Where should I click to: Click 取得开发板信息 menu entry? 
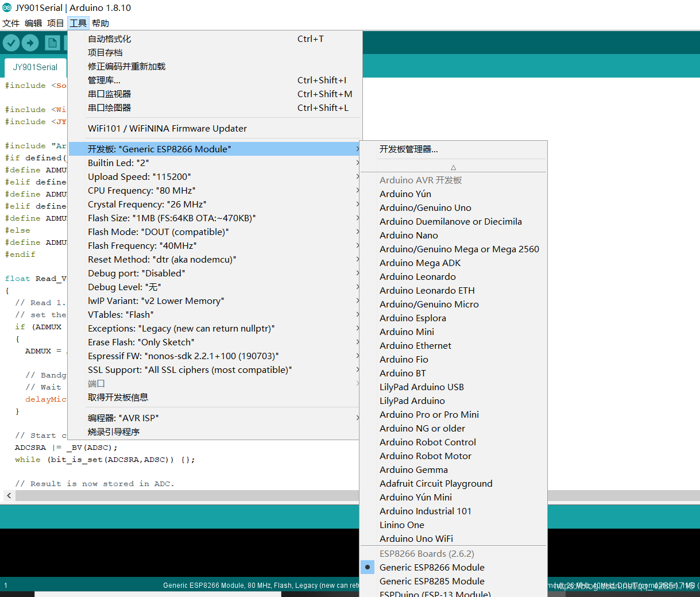[x=215, y=397]
